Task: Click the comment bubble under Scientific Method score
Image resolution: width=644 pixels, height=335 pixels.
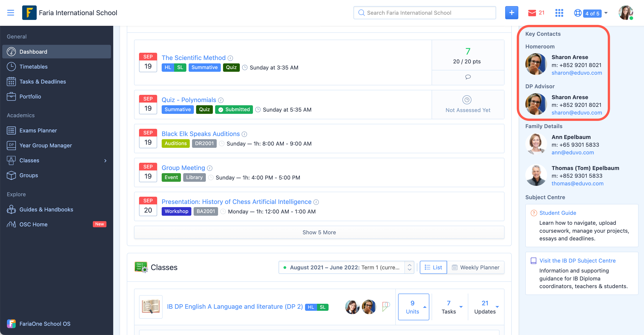Action: coord(468,77)
